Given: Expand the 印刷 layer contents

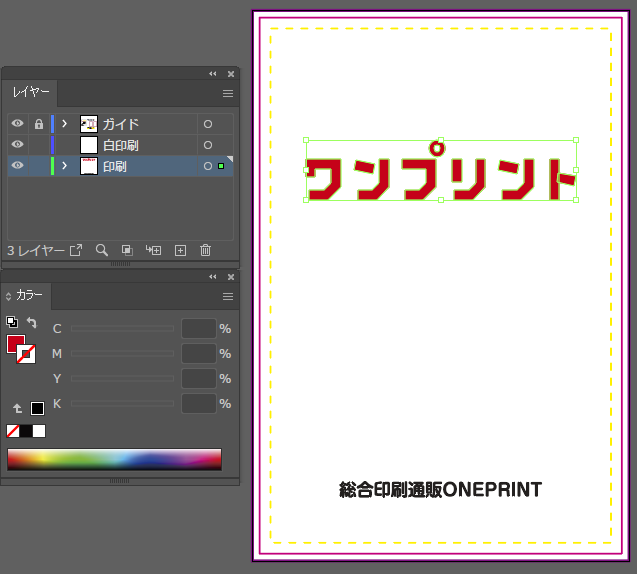Looking at the screenshot, I should [64, 166].
